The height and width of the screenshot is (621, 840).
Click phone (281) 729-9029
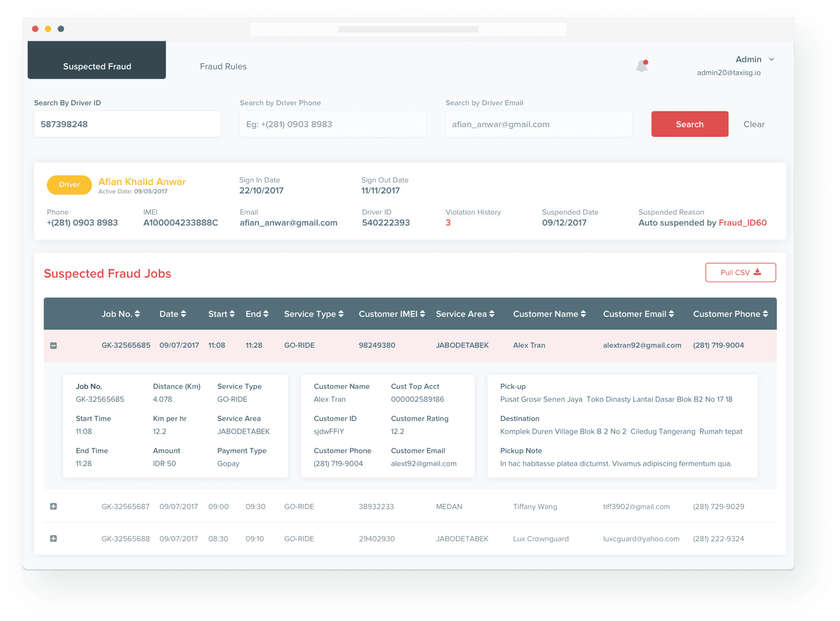pyautogui.click(x=719, y=507)
